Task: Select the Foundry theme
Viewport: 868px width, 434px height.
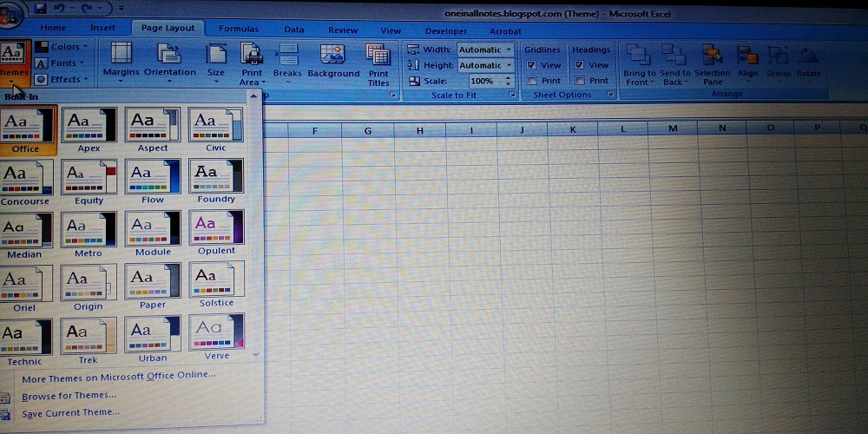Action: (216, 181)
